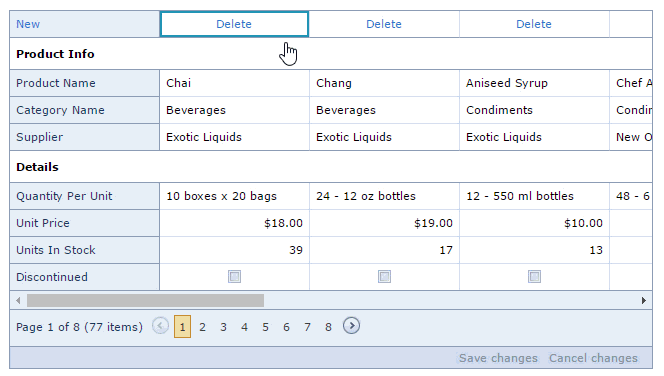Click units in stock value 17
Image resolution: width=664 pixels, height=376 pixels.
pyautogui.click(x=384, y=250)
